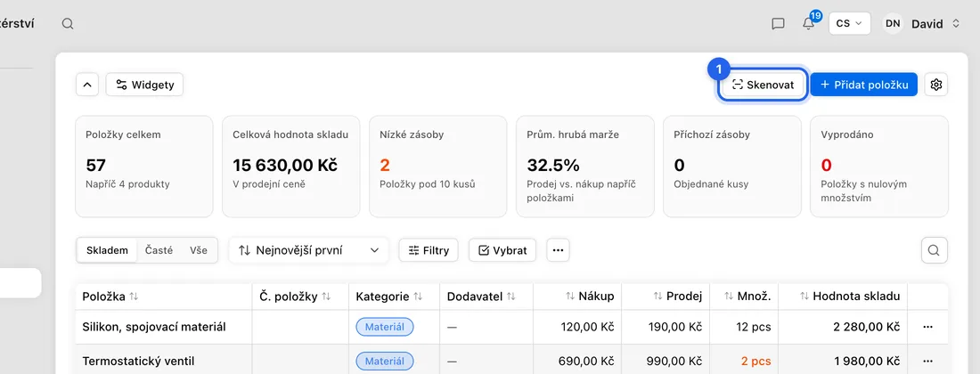Sort by Kategorie column

pyautogui.click(x=388, y=297)
